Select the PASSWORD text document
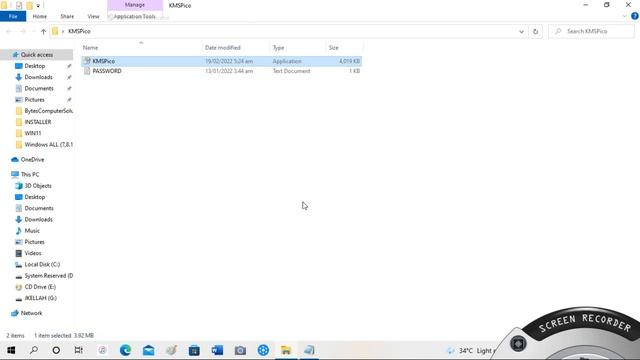Image resolution: width=640 pixels, height=360 pixels. (x=222, y=71)
